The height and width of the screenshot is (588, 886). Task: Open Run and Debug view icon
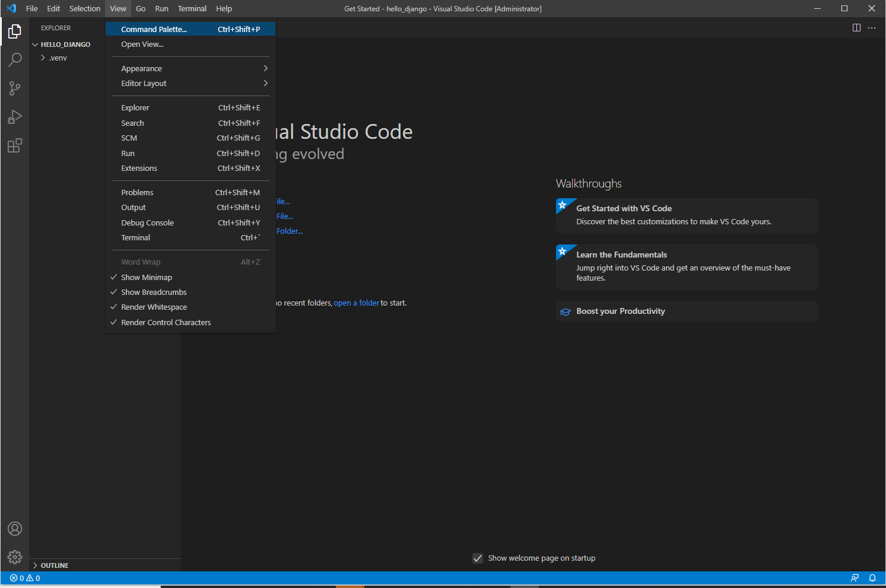tap(15, 117)
